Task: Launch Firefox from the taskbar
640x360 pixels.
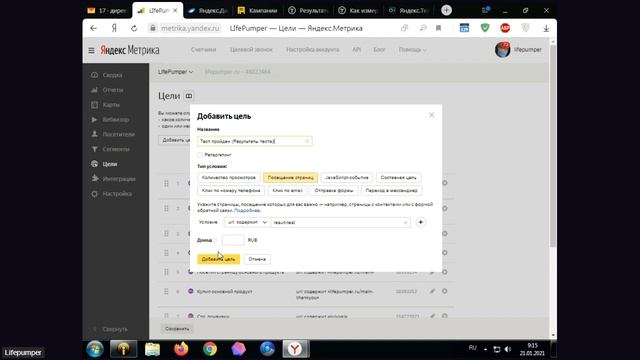Action: (x=181, y=349)
